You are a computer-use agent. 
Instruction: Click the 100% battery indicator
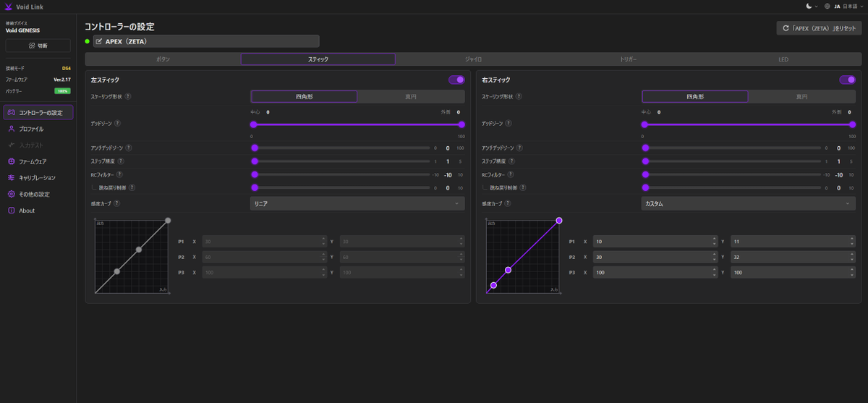(62, 91)
